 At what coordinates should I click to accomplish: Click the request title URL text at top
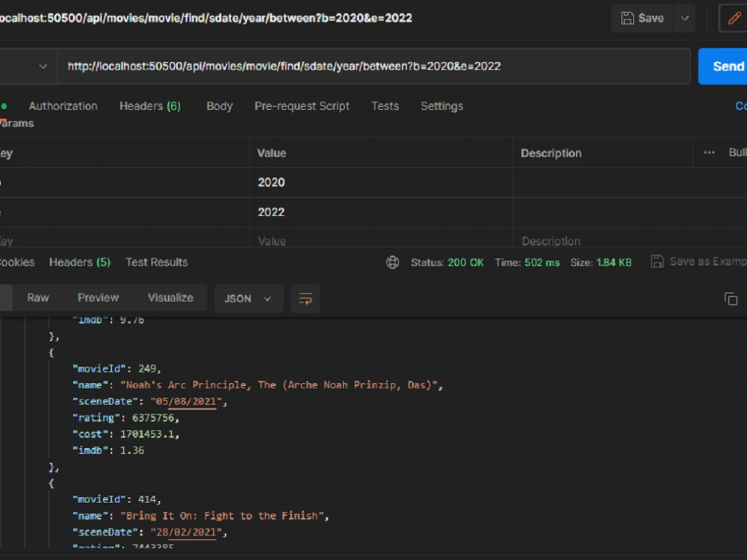[x=206, y=18]
